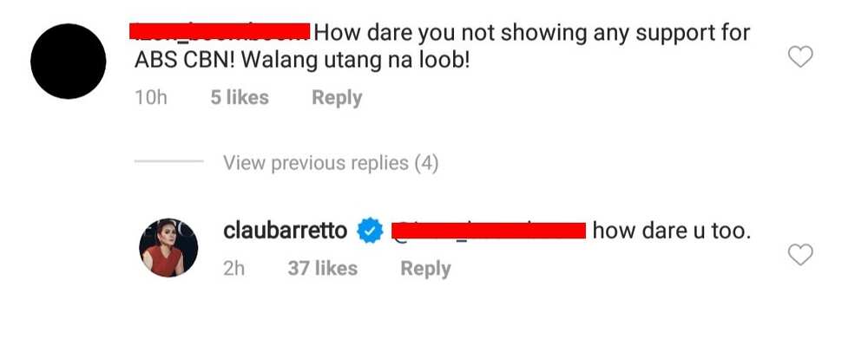Click the 10h timestamp
The width and height of the screenshot is (868, 352).
[x=150, y=98]
